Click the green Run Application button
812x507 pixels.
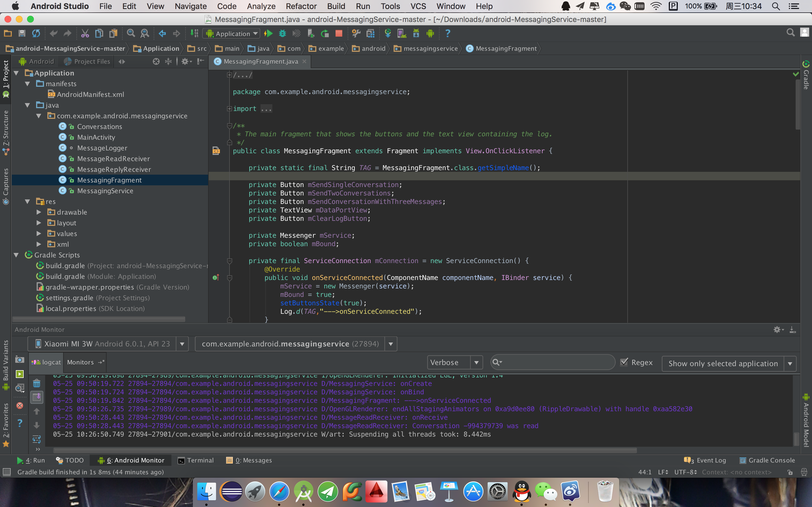click(x=268, y=34)
